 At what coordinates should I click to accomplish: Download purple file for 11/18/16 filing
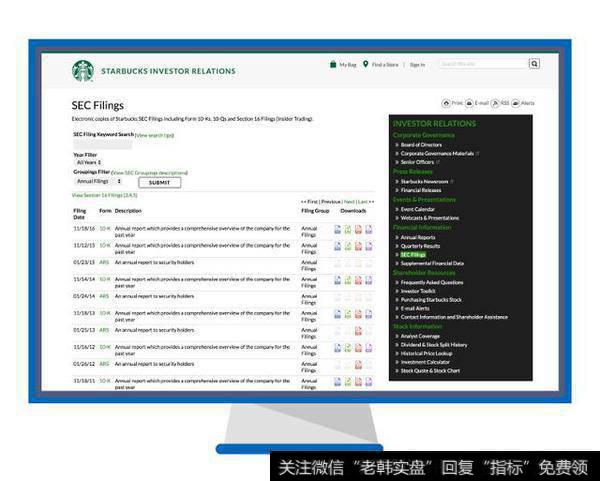coord(368,230)
